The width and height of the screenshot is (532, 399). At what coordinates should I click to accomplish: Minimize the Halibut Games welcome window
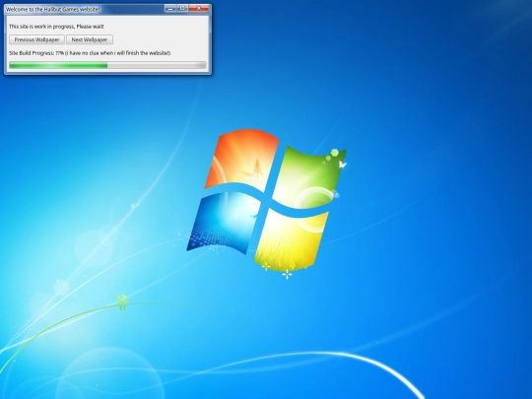click(170, 9)
